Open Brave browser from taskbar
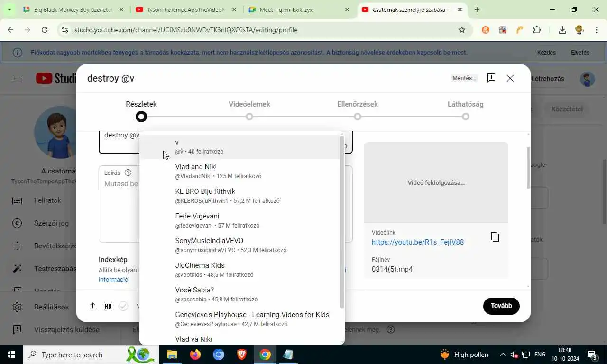The height and width of the screenshot is (364, 607). 242,355
